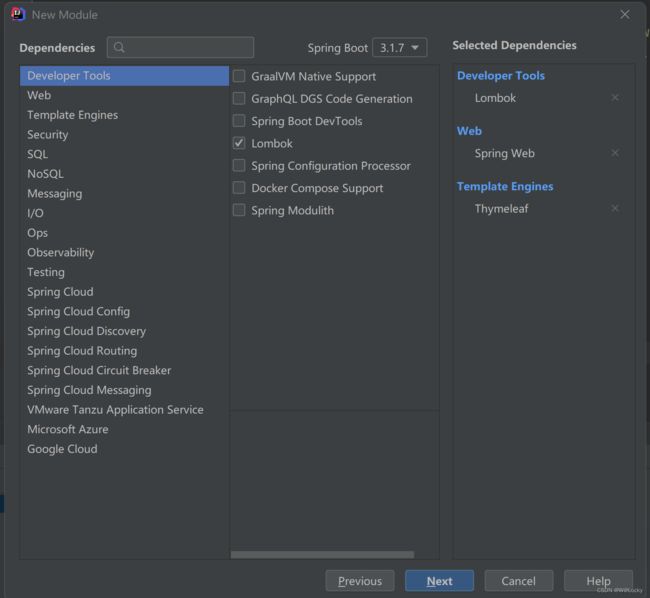This screenshot has height=598, width=650.
Task: Click Web heading in Selected Dependencies
Action: coord(469,131)
